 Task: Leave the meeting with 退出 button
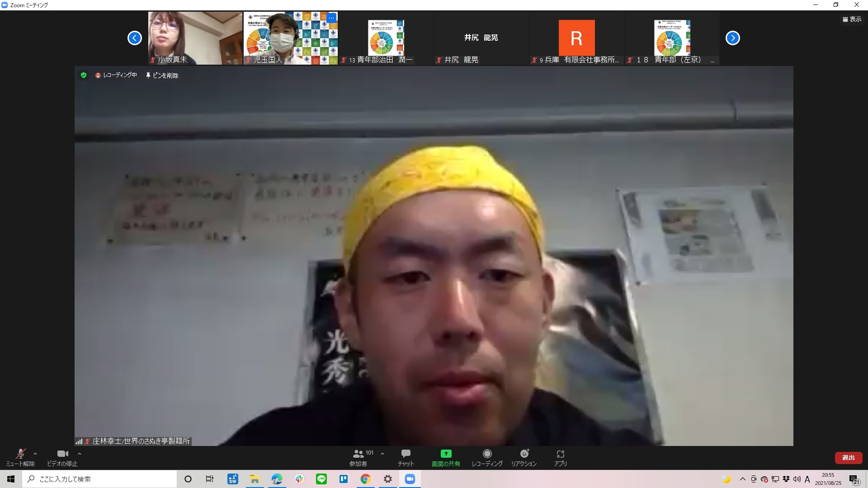click(849, 458)
